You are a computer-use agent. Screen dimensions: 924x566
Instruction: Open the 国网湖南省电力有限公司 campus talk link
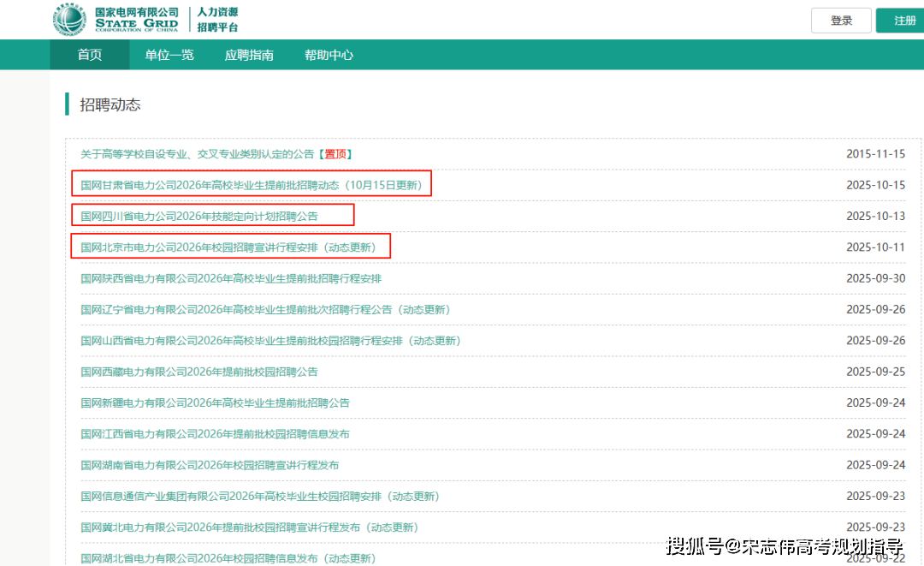[210, 465]
